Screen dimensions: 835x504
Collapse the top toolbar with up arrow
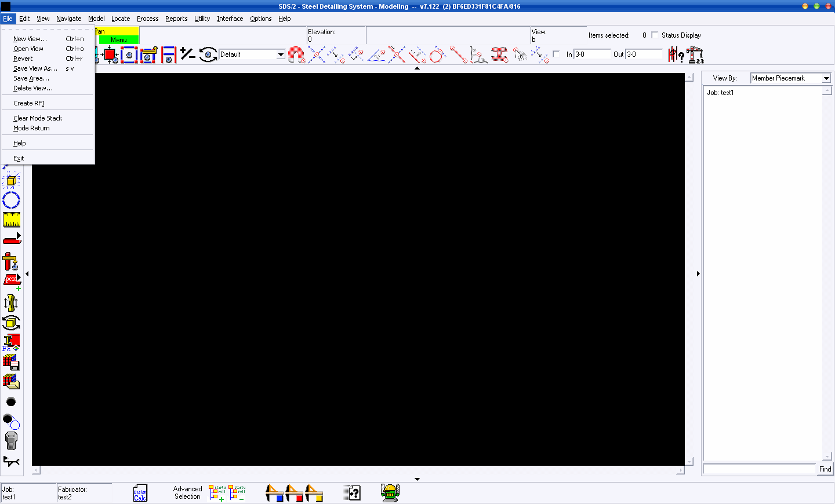[x=417, y=68]
